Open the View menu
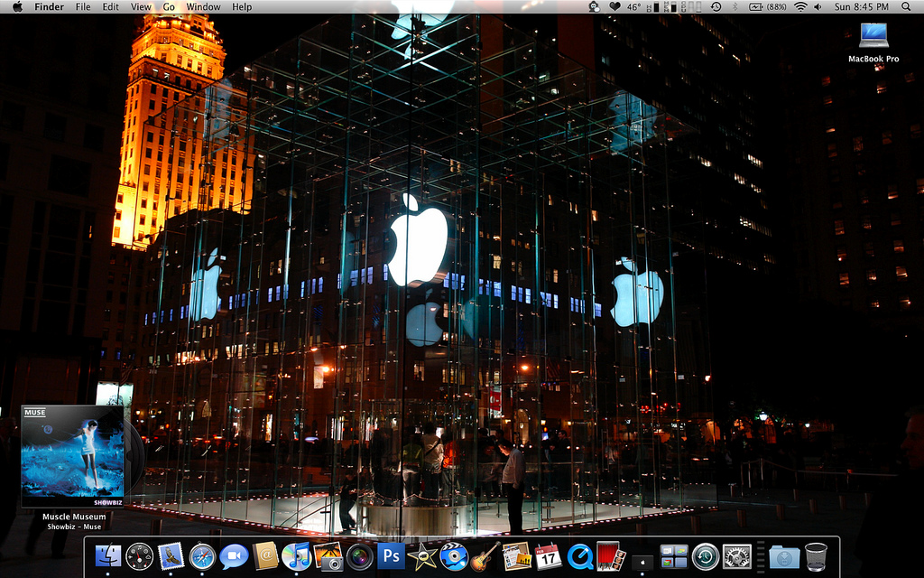The width and height of the screenshot is (924, 578). [x=141, y=6]
